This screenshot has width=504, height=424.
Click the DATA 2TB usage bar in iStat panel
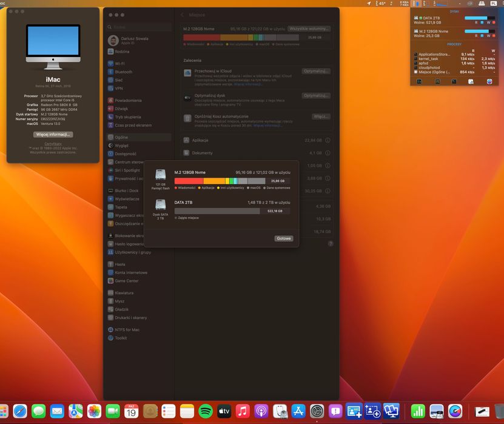click(480, 18)
